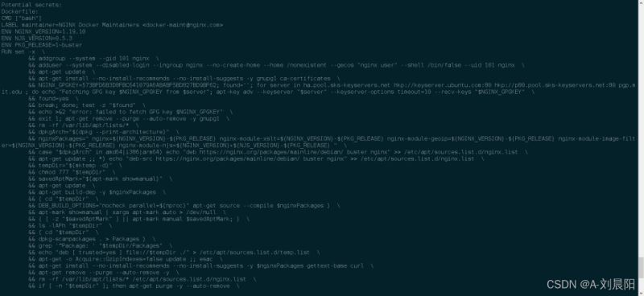Click the CSDN @A-刘晨阳 watermark text
Image resolution: width=644 pixels, height=296 pixels.
(x=591, y=284)
